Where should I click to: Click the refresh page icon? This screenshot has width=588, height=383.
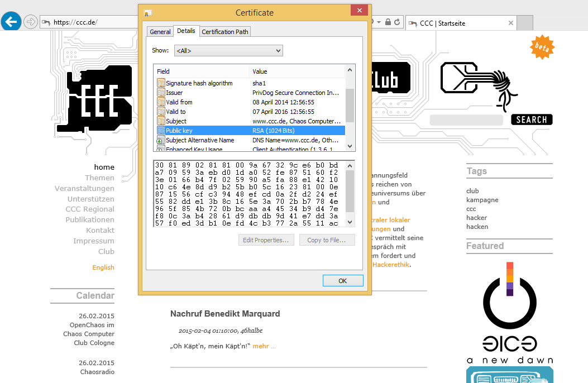(397, 22)
